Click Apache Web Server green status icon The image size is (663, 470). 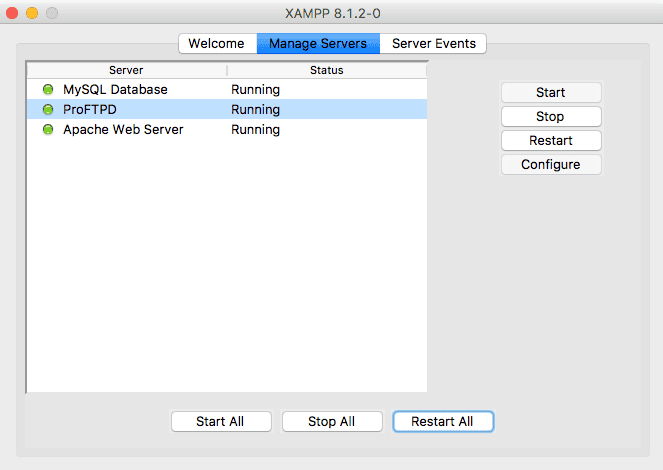click(x=48, y=130)
